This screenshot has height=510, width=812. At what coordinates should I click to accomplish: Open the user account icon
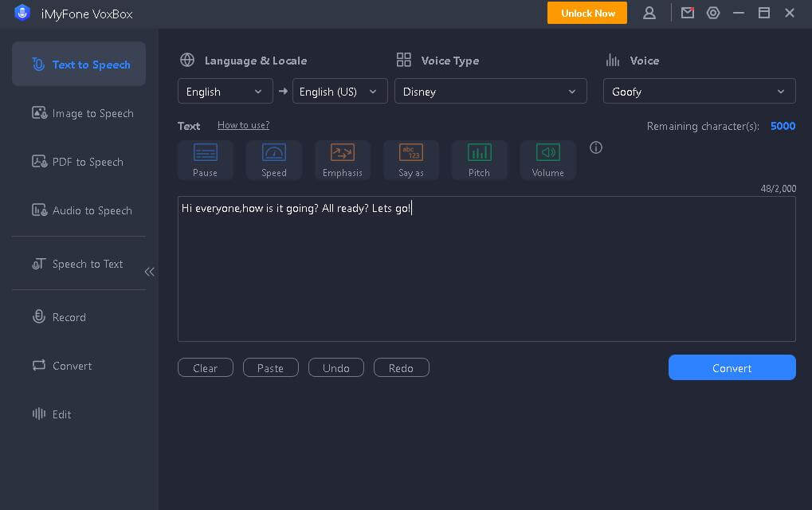click(649, 13)
